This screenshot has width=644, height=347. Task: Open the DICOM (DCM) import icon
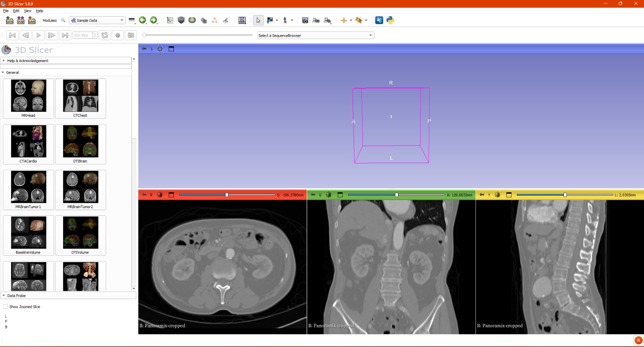pos(21,20)
